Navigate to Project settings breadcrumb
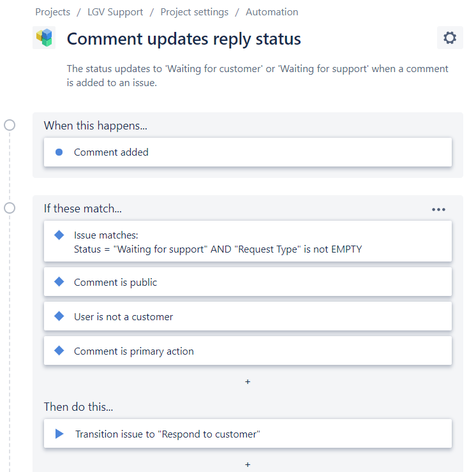 [194, 12]
